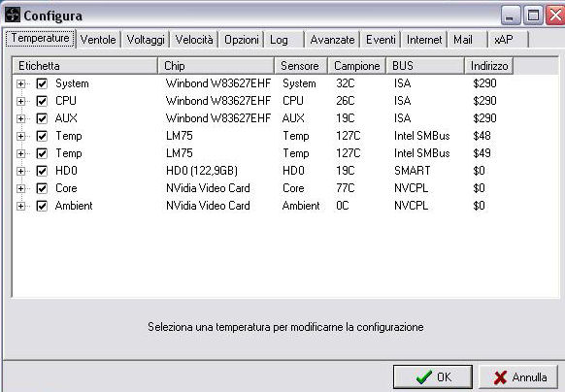Click the green checkmark on OK button
Screen dimensions: 565x392
423,377
